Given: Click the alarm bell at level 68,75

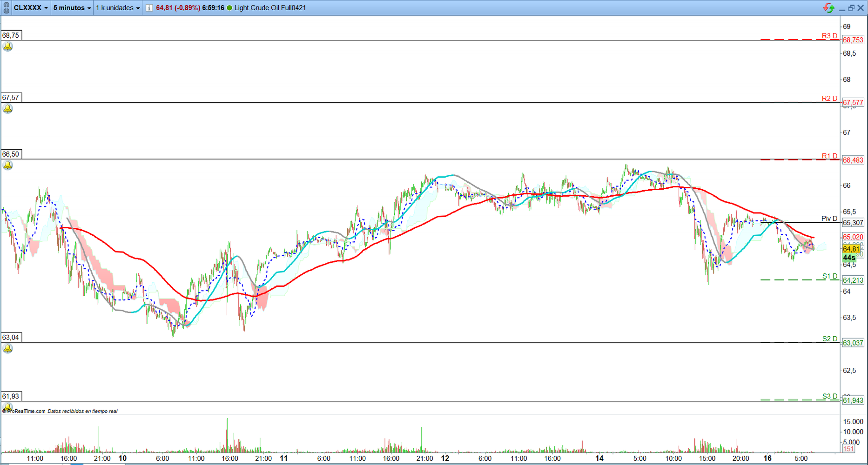Looking at the screenshot, I should [x=8, y=46].
